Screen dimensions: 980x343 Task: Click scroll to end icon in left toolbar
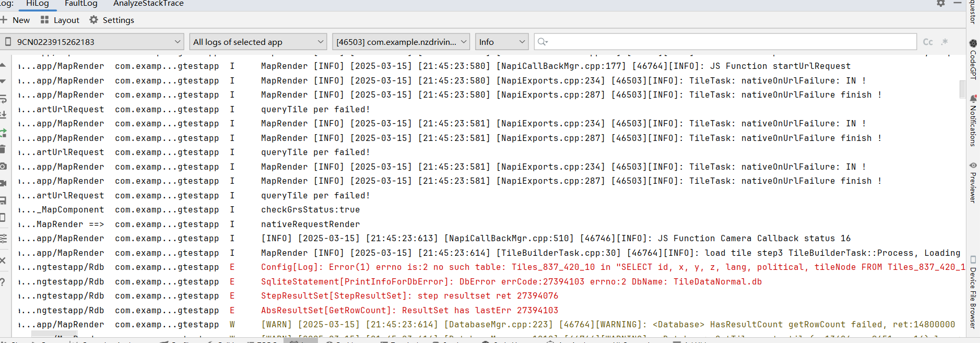(x=3, y=114)
